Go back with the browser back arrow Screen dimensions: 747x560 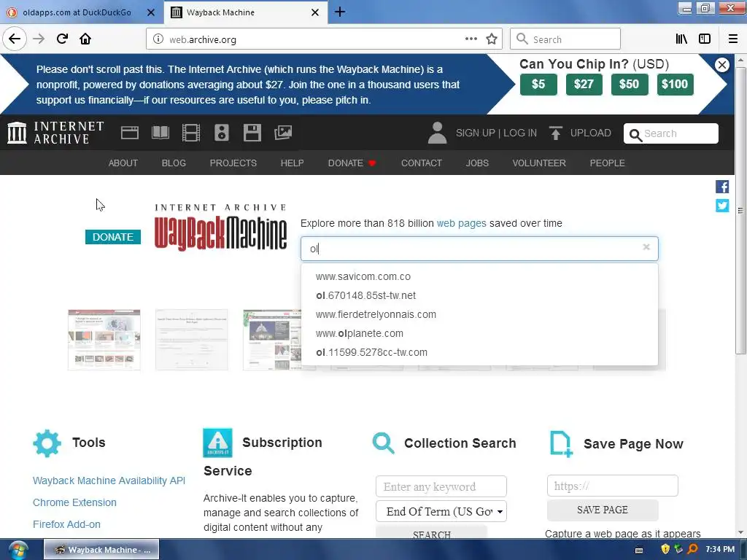click(15, 39)
